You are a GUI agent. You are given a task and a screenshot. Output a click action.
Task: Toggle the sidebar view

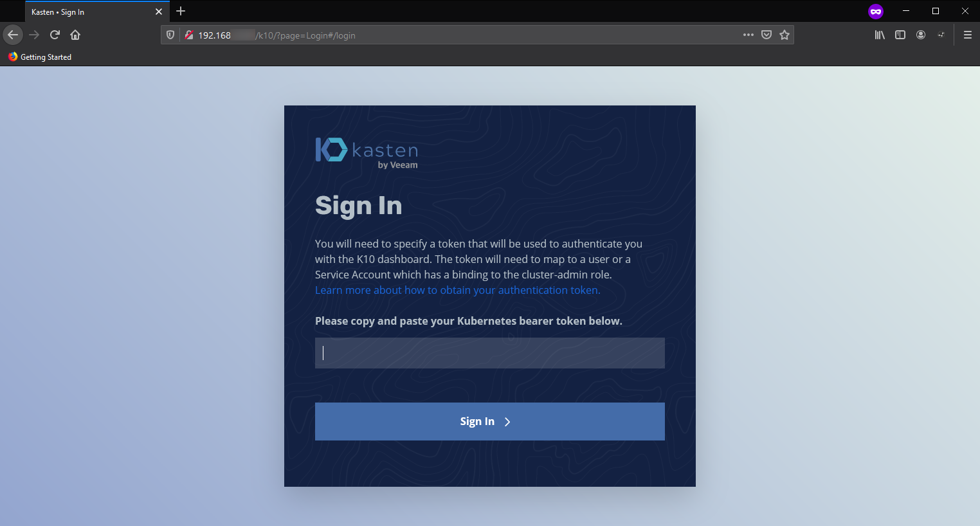(900, 35)
